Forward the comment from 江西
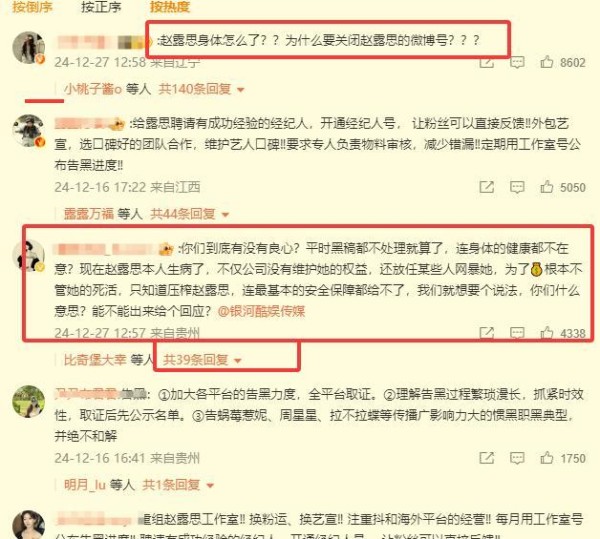600x539 pixels. tap(486, 187)
